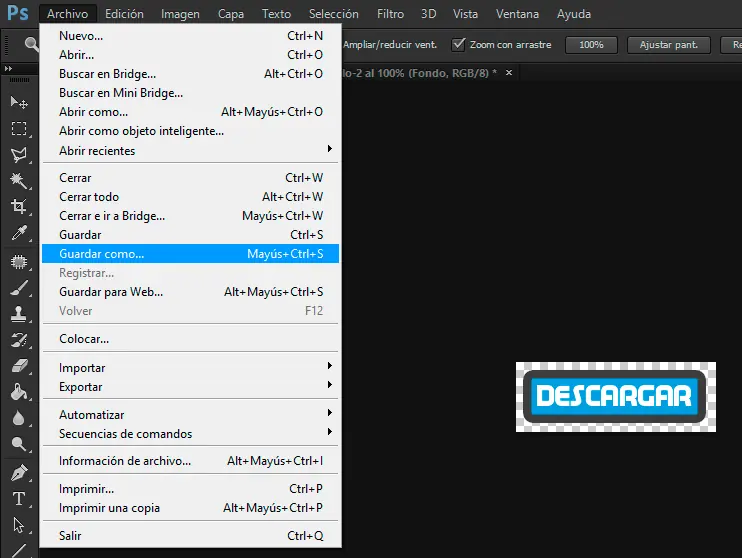Select the Crop tool
This screenshot has height=558, width=742.
pyautogui.click(x=19, y=206)
